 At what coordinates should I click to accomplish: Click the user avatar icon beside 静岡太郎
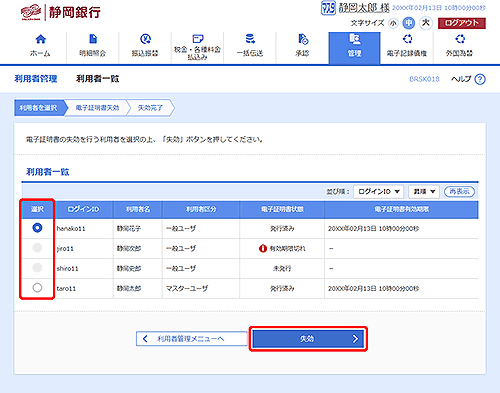point(328,8)
